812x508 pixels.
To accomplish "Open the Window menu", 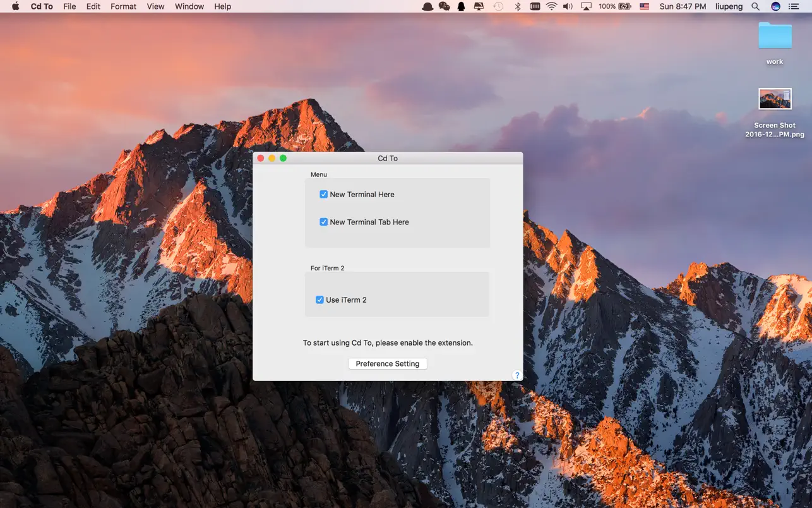I will pyautogui.click(x=189, y=6).
